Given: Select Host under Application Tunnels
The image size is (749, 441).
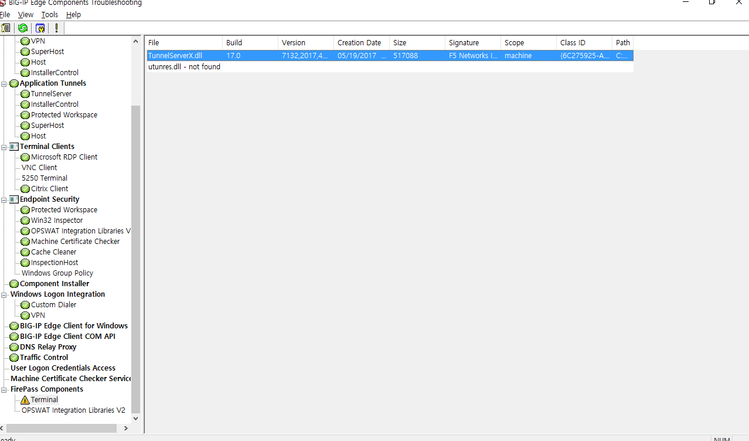Looking at the screenshot, I should (38, 136).
